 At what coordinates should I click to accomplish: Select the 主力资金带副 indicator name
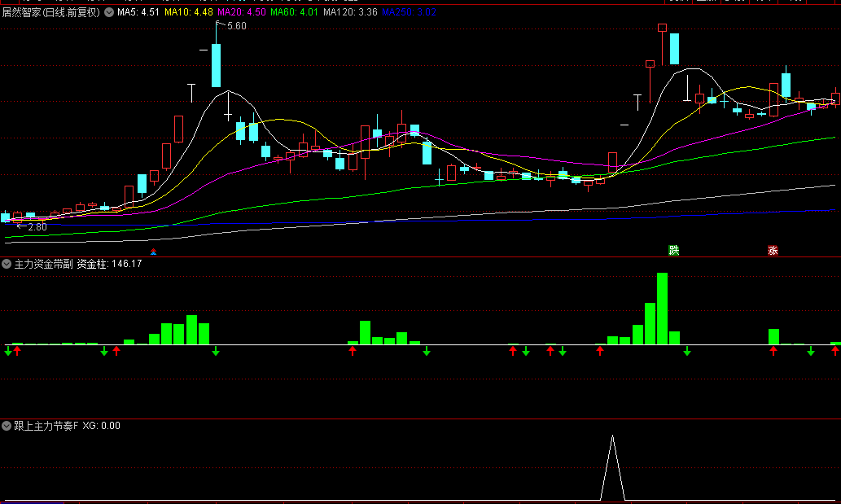pos(43,264)
